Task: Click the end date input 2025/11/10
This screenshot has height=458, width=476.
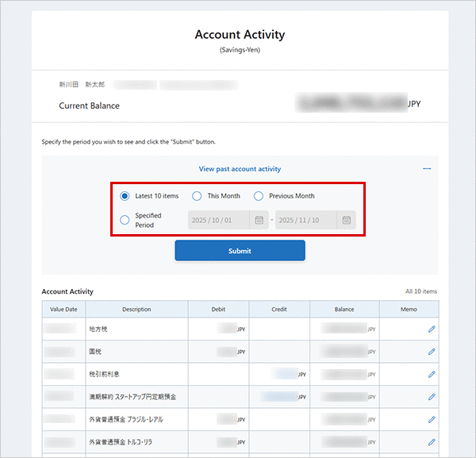Action: (x=305, y=220)
